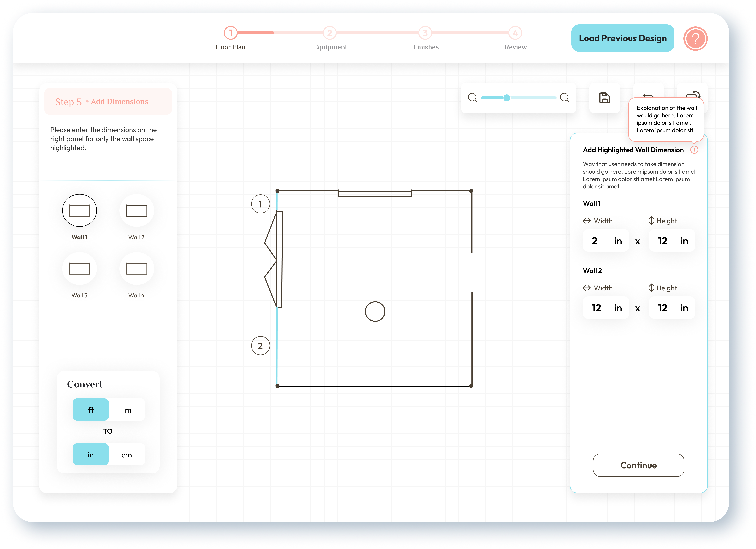Go to step 3 Finishes

point(425,33)
